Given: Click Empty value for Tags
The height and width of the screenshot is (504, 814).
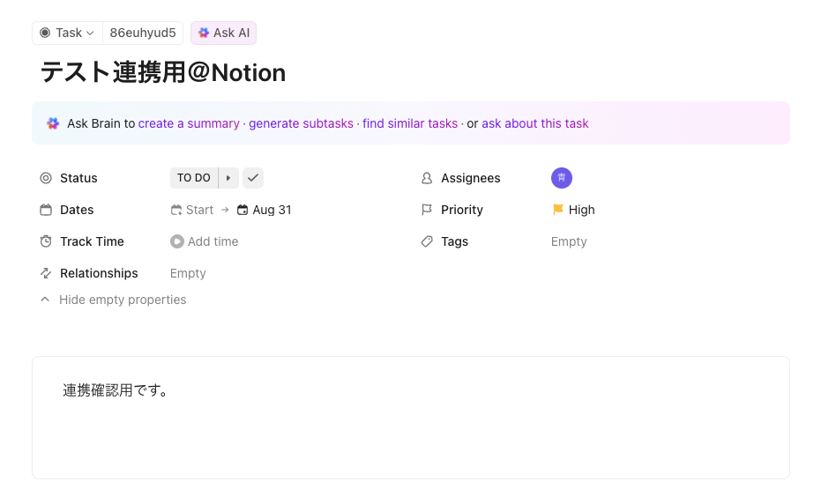Looking at the screenshot, I should click(569, 241).
